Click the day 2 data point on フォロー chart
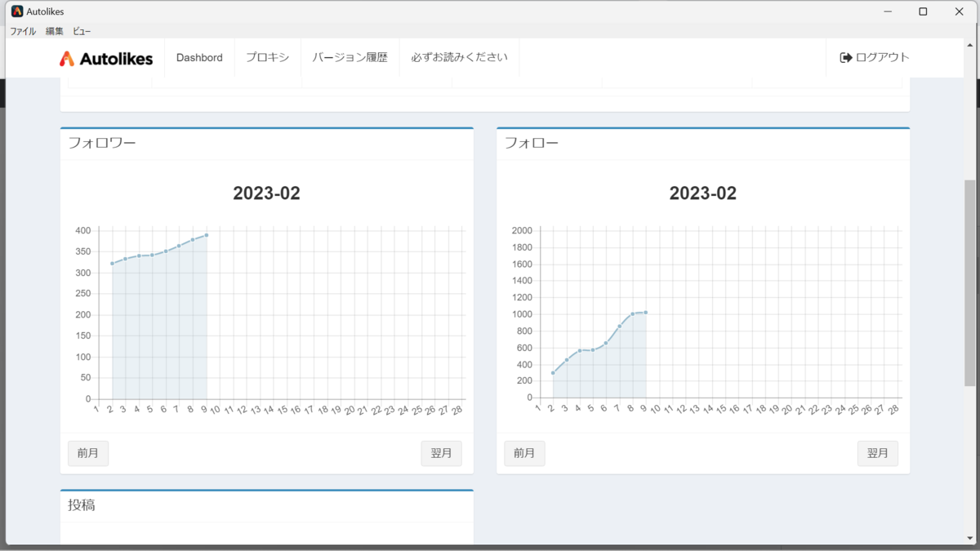Image resolution: width=980 pixels, height=551 pixels. (x=553, y=373)
